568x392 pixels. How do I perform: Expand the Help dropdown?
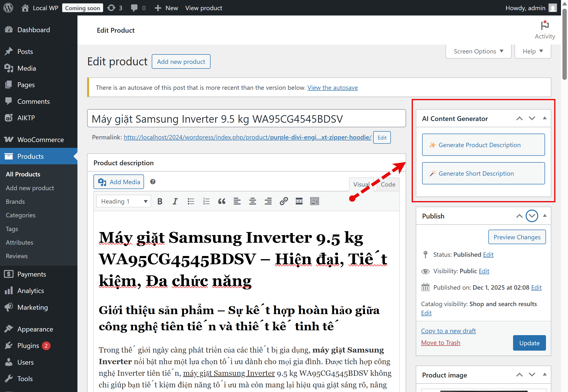[x=533, y=51]
